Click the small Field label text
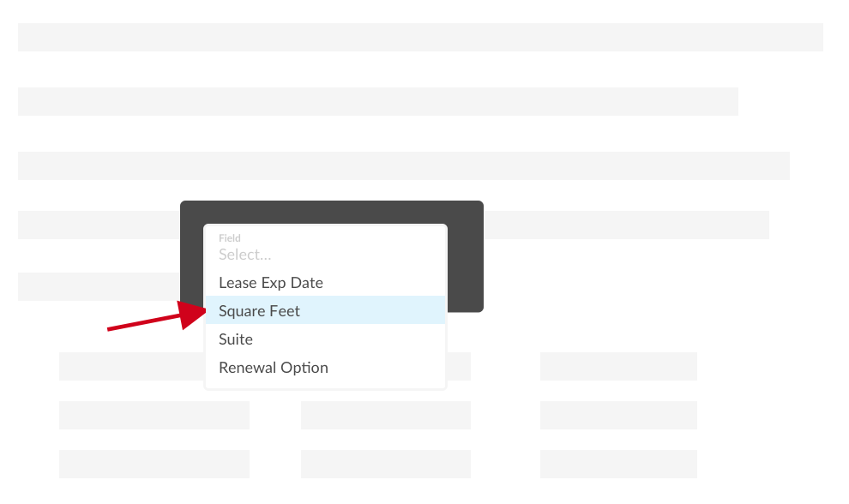The width and height of the screenshot is (849, 504). pos(230,237)
